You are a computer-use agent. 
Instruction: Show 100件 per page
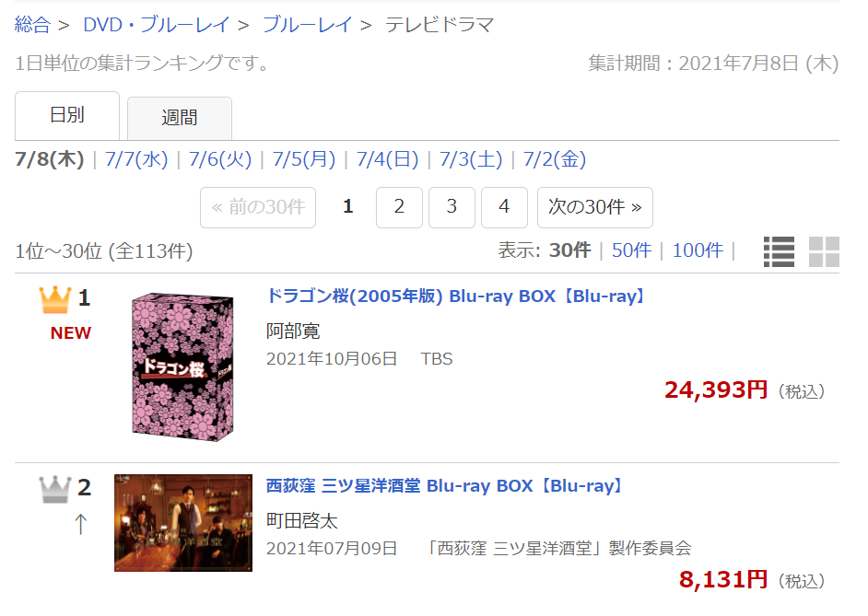coord(698,250)
